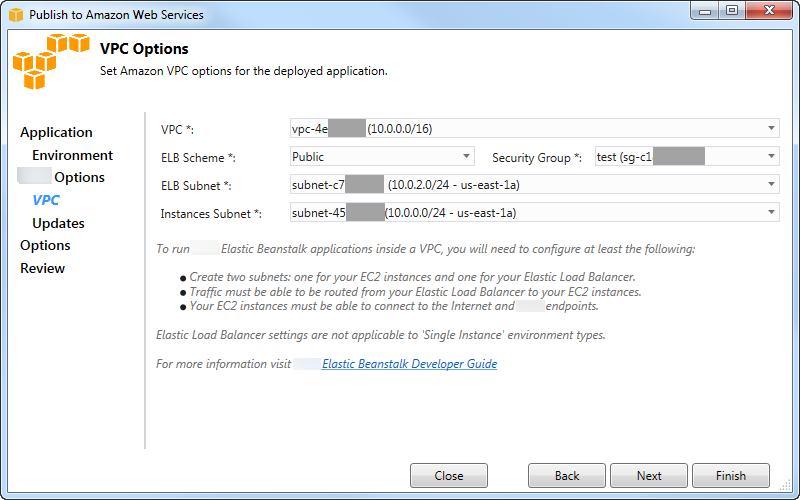Open the Instances Subnet dropdown
Viewport: 800px width, 500px height.
click(x=771, y=212)
